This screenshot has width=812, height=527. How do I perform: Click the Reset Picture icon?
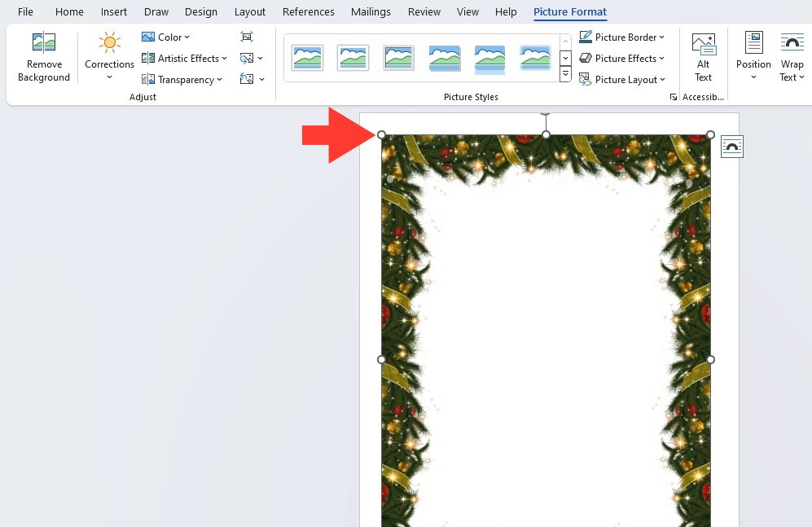pyautogui.click(x=247, y=79)
